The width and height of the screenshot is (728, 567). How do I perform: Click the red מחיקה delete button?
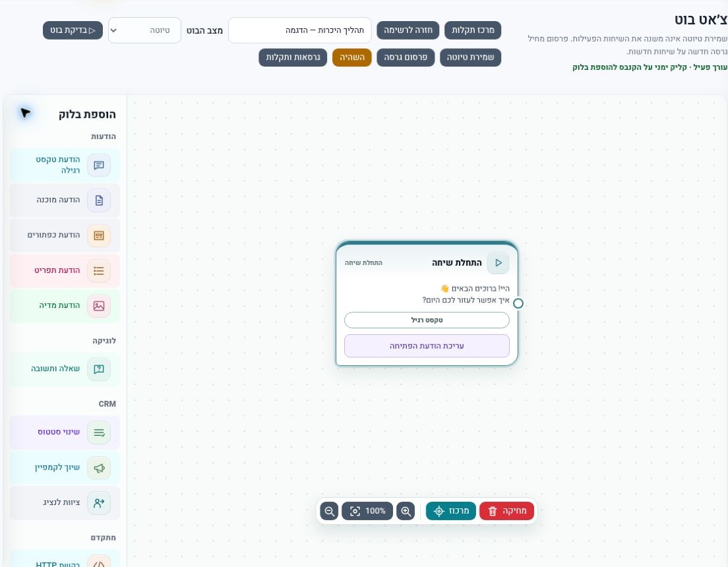pyautogui.click(x=506, y=511)
